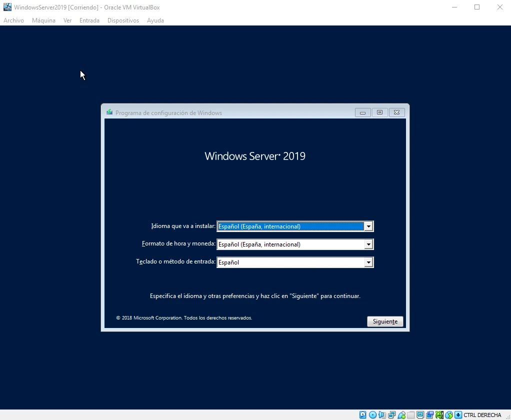Maximize the Windows setup dialog
The width and height of the screenshot is (511, 420).
click(x=379, y=112)
